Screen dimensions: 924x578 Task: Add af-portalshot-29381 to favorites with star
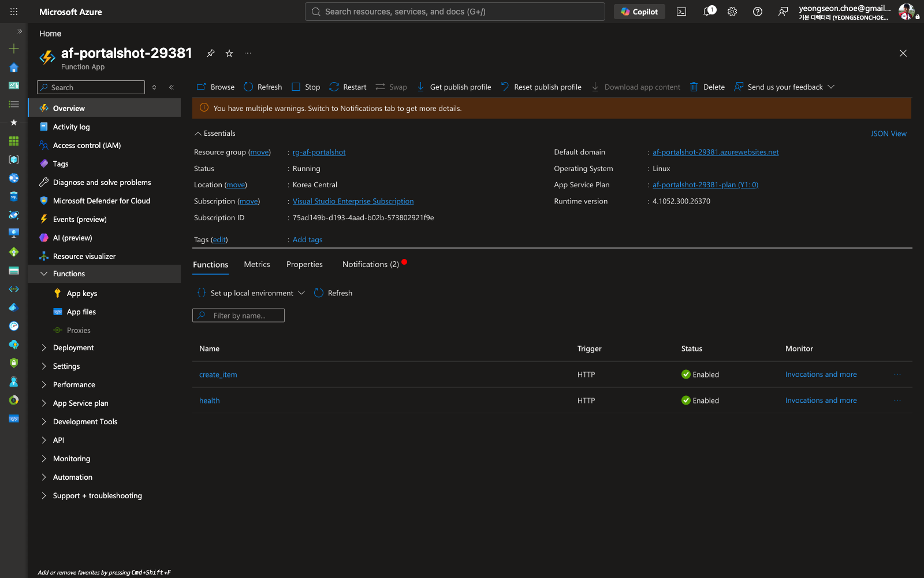click(229, 53)
